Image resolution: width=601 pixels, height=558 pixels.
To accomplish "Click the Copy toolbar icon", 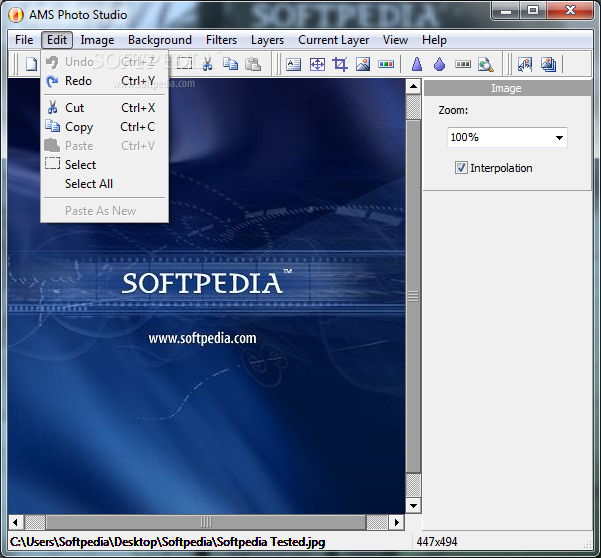I will 230,64.
